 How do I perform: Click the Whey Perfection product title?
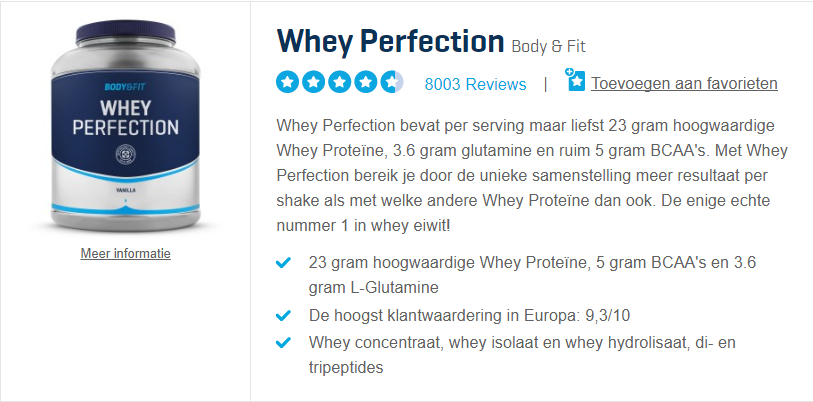tap(390, 41)
